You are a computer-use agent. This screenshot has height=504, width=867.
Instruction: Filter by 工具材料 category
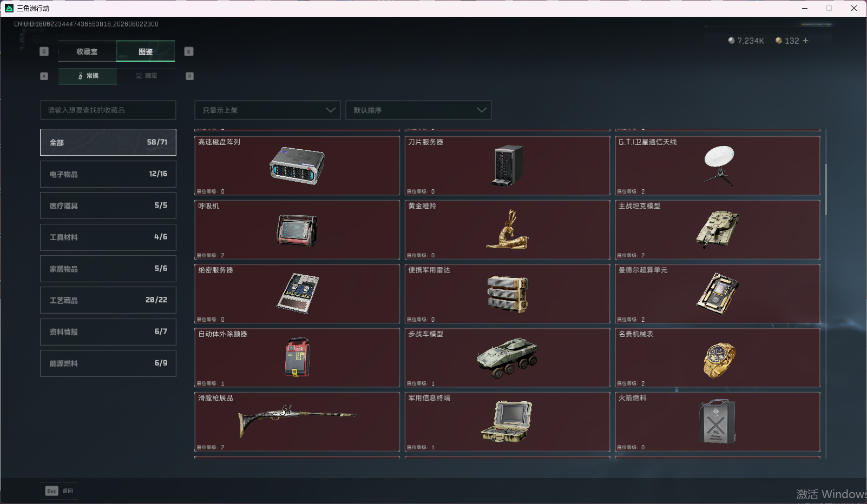click(108, 237)
